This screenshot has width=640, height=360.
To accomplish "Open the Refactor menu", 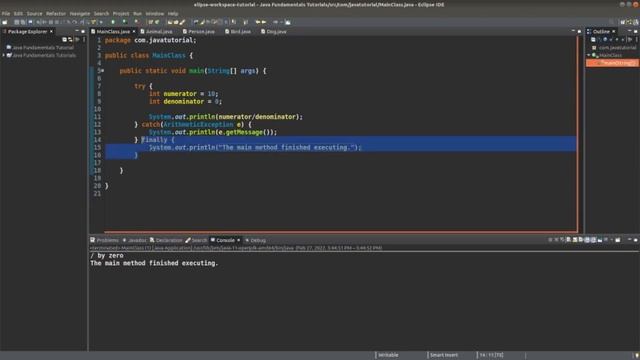I will (x=56, y=13).
